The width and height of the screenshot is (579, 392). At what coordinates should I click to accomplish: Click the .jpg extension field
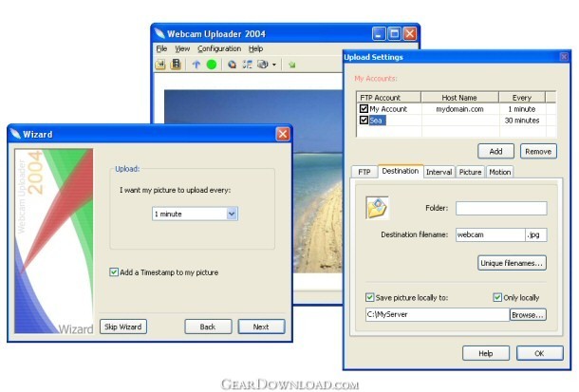(x=535, y=234)
